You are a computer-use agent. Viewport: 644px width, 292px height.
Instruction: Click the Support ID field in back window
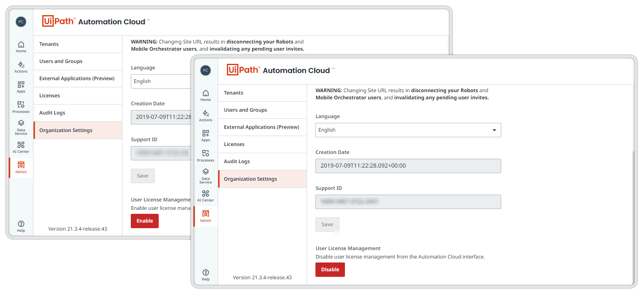(x=161, y=153)
